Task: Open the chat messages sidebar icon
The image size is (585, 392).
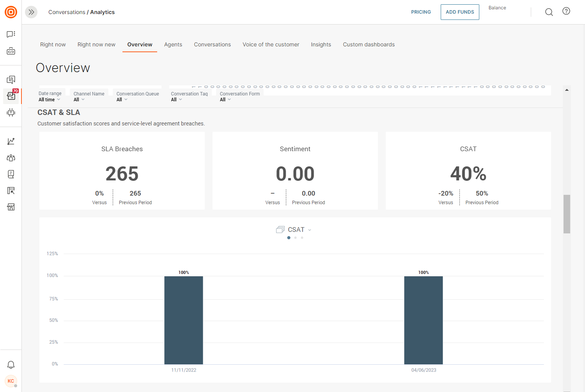Action: 11,34
